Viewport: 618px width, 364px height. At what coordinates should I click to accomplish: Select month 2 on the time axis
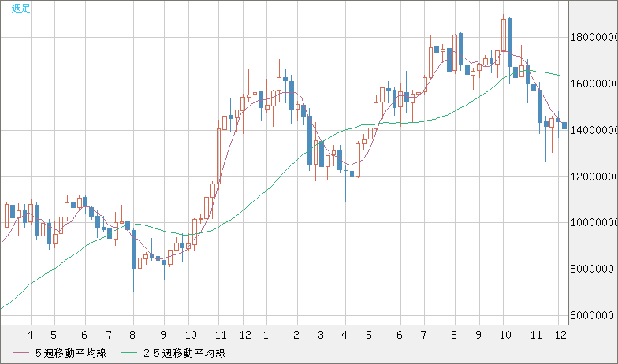click(x=296, y=334)
